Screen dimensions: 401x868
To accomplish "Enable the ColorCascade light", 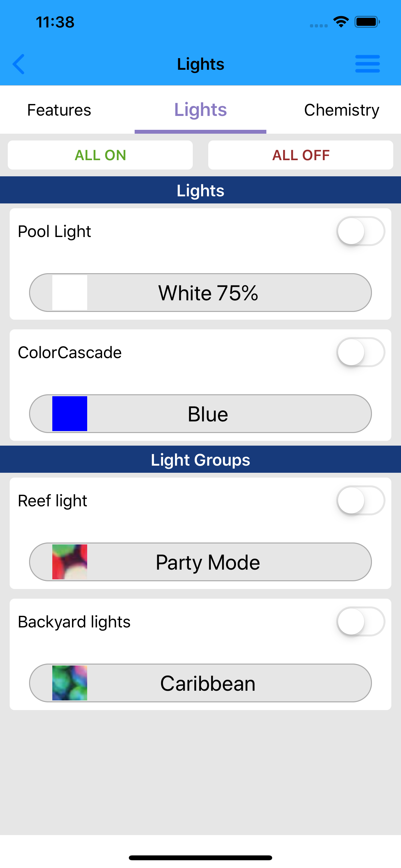I will [x=361, y=352].
